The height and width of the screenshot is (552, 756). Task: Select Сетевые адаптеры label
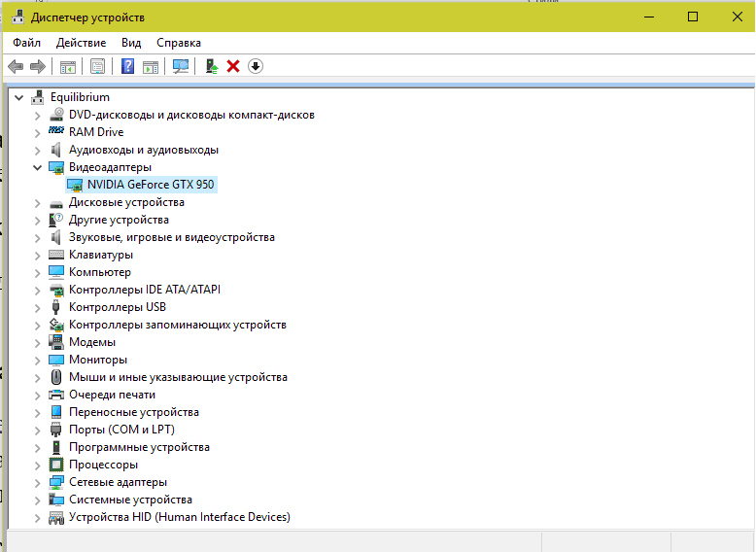point(118,482)
